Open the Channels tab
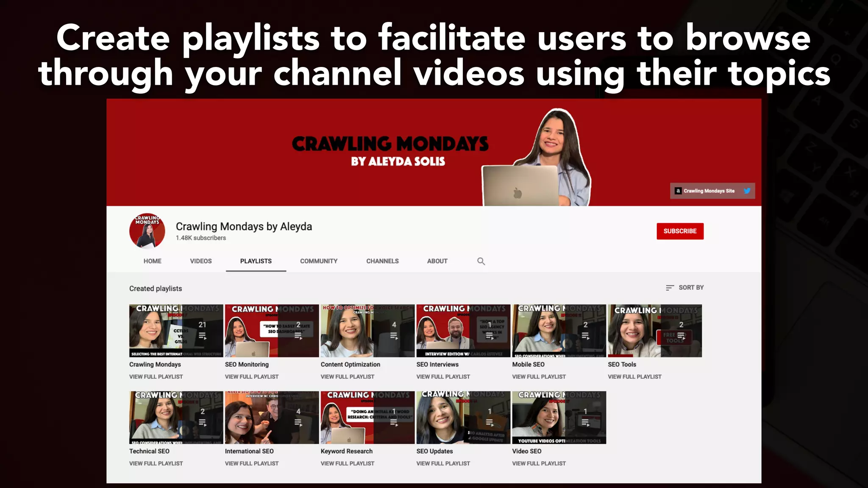Screen dimensions: 868x488 click(382, 261)
